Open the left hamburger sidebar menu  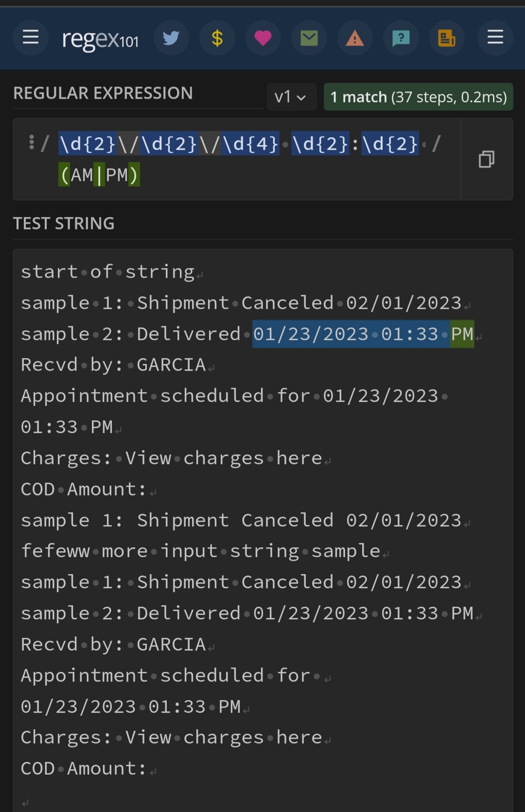[30, 37]
